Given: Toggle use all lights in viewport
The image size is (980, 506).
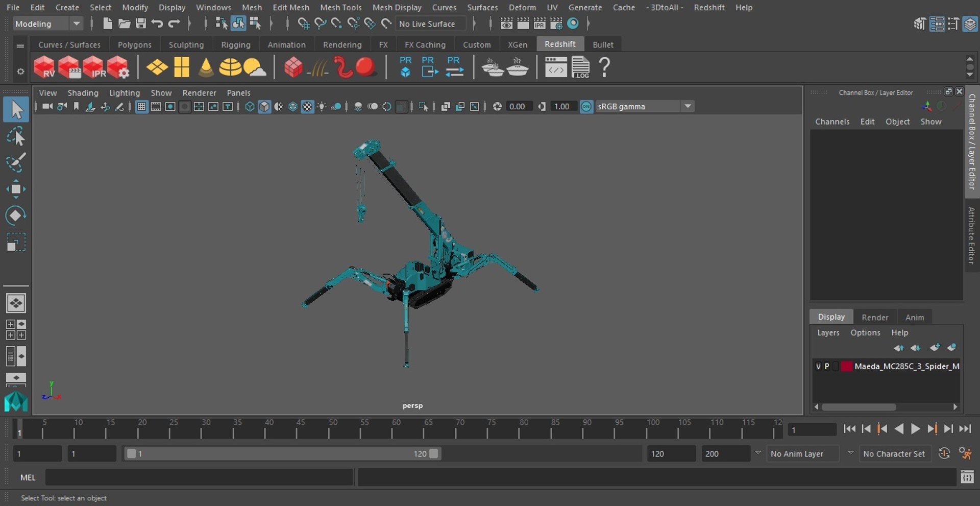Looking at the screenshot, I should [322, 107].
